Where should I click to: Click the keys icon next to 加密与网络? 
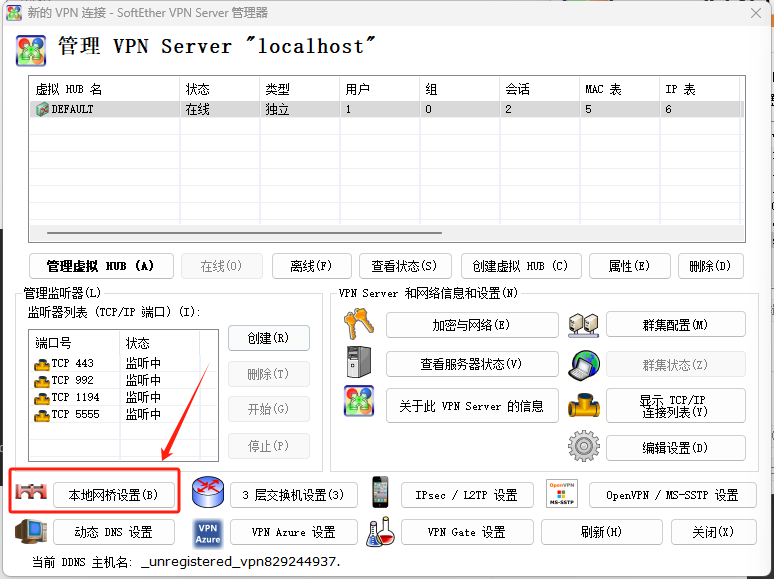click(x=359, y=324)
